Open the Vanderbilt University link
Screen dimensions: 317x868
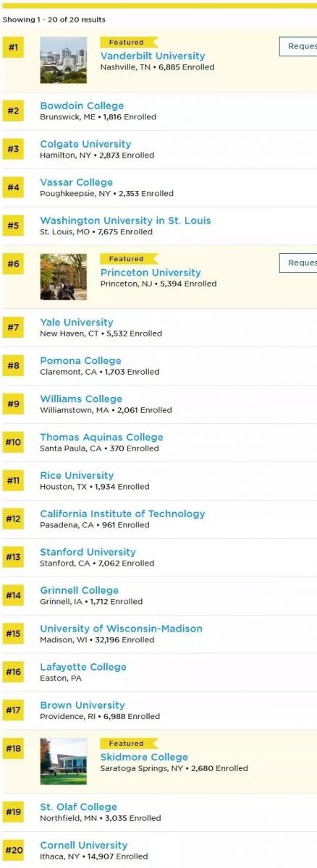tap(153, 56)
